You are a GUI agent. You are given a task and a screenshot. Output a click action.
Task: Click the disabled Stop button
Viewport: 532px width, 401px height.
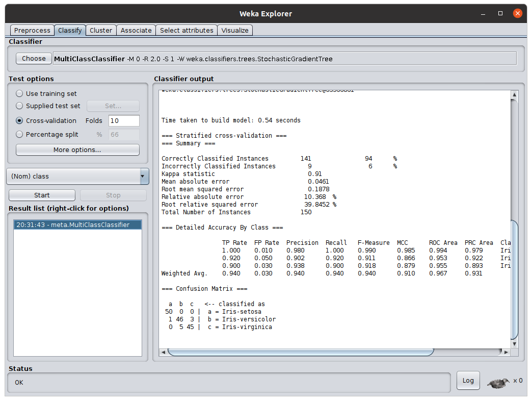pyautogui.click(x=113, y=195)
